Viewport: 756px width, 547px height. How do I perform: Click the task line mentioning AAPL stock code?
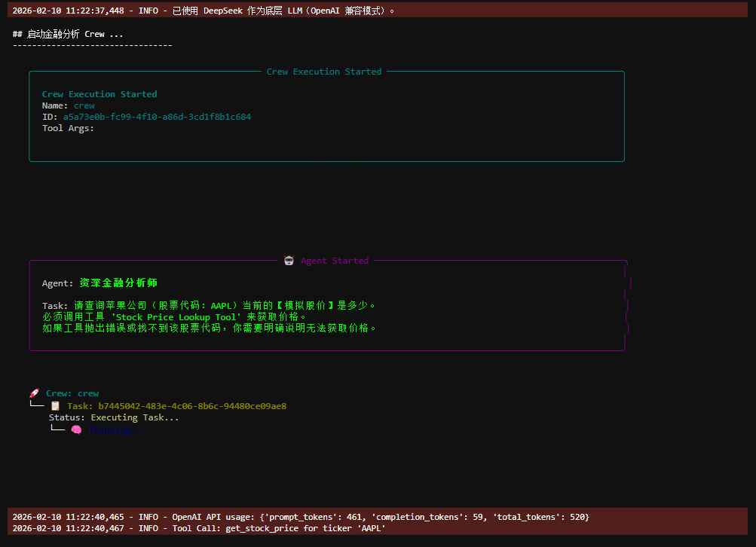click(209, 306)
